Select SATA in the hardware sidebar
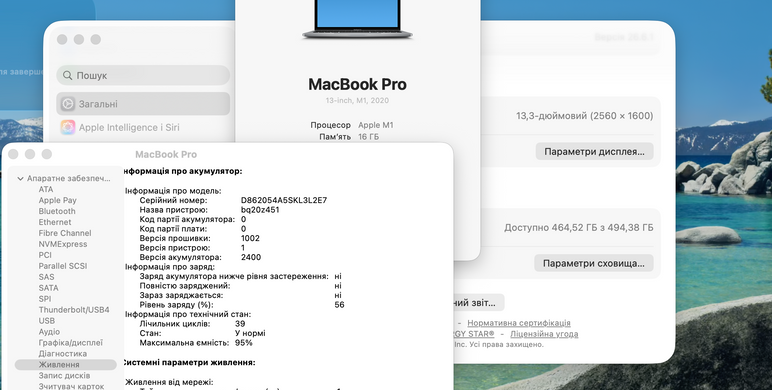The width and height of the screenshot is (772, 390). (48, 288)
